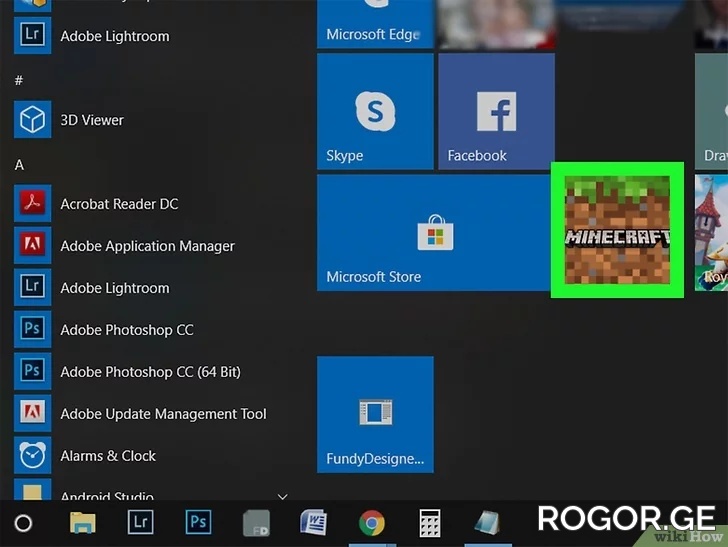The width and height of the screenshot is (728, 547).
Task: Expand the Android Studio folder chevron
Action: pyautogui.click(x=282, y=496)
